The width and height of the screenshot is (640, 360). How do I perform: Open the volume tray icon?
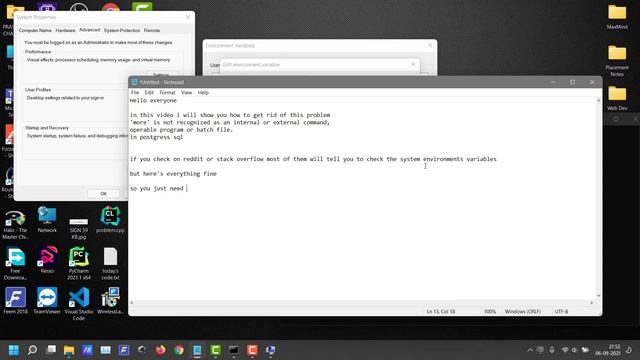[574, 350]
